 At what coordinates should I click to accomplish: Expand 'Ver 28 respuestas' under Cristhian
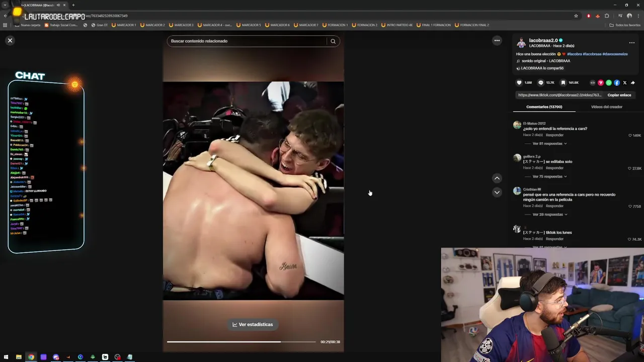(549, 215)
